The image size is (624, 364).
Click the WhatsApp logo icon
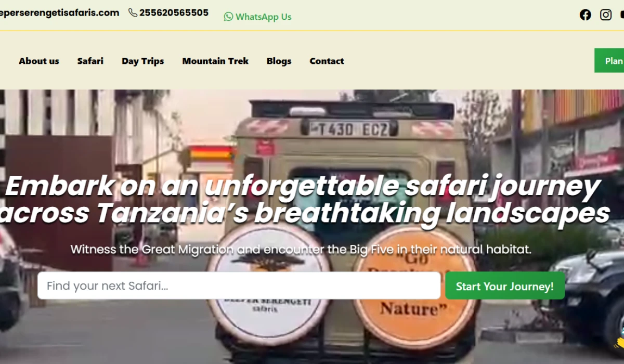click(228, 17)
